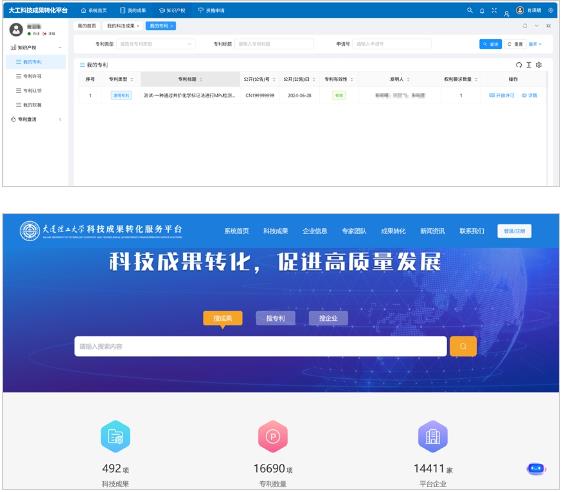Click the purple 平台企业 hexagon icon above 14411
The height and width of the screenshot is (492, 562).
(433, 436)
